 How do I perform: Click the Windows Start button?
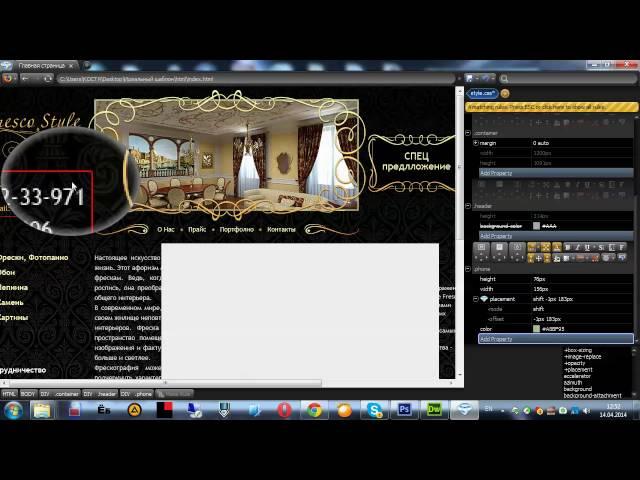(x=13, y=410)
